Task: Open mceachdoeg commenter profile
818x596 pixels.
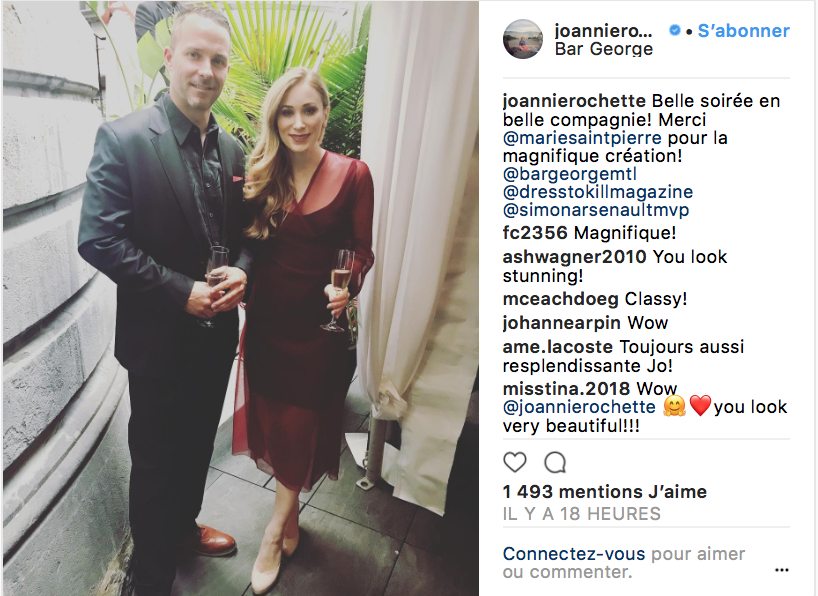Action: point(560,299)
